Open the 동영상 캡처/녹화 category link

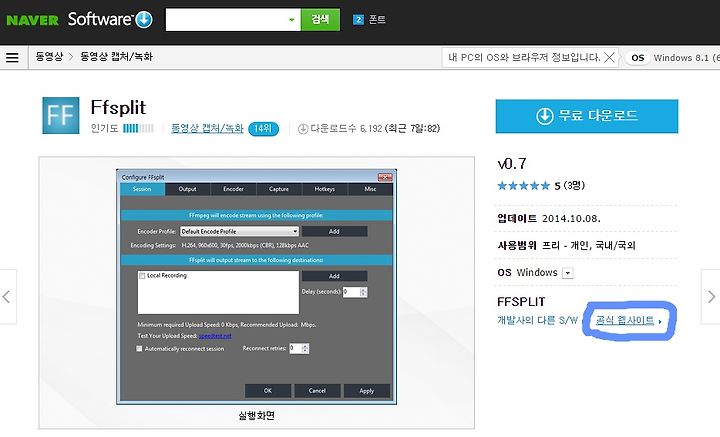point(207,128)
